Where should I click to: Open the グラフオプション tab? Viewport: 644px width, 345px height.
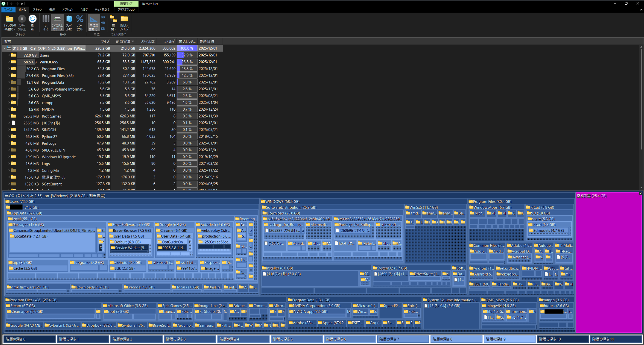point(126,10)
